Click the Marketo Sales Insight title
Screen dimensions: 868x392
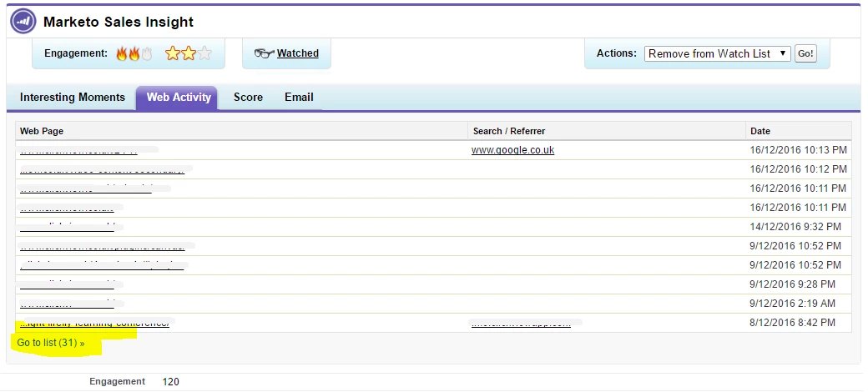pyautogui.click(x=119, y=23)
